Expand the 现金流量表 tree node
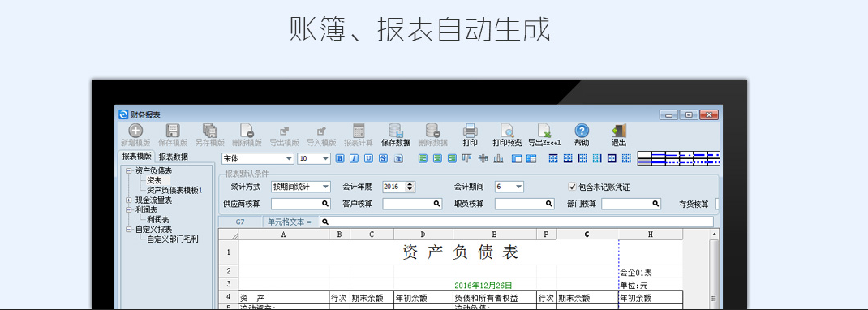Image resolution: width=868 pixels, height=310 pixels. 129,200
